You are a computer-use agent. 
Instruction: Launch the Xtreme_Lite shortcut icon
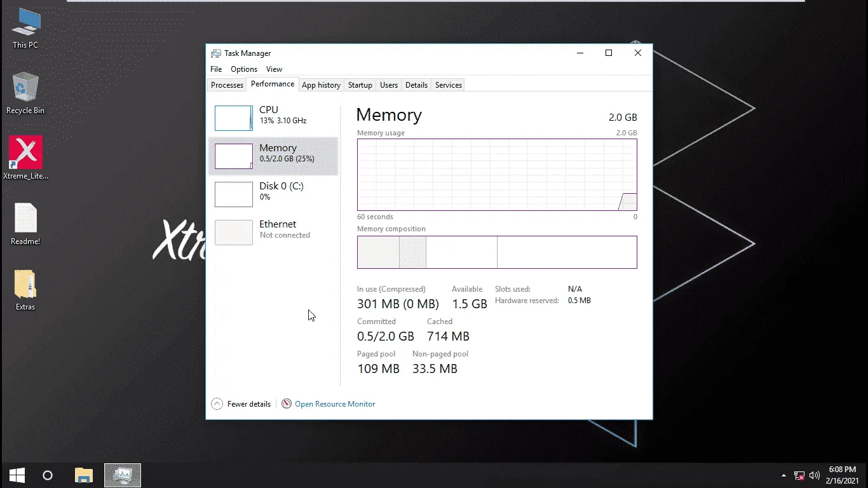click(x=25, y=158)
